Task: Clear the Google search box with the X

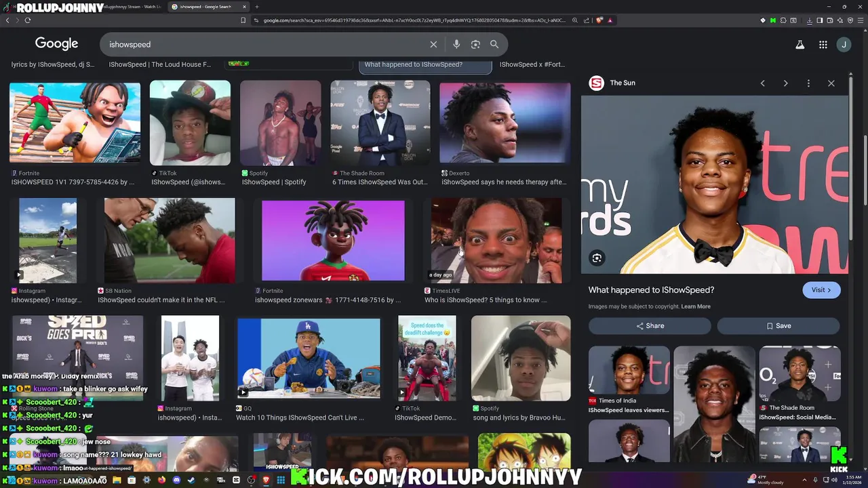Action: tap(433, 44)
